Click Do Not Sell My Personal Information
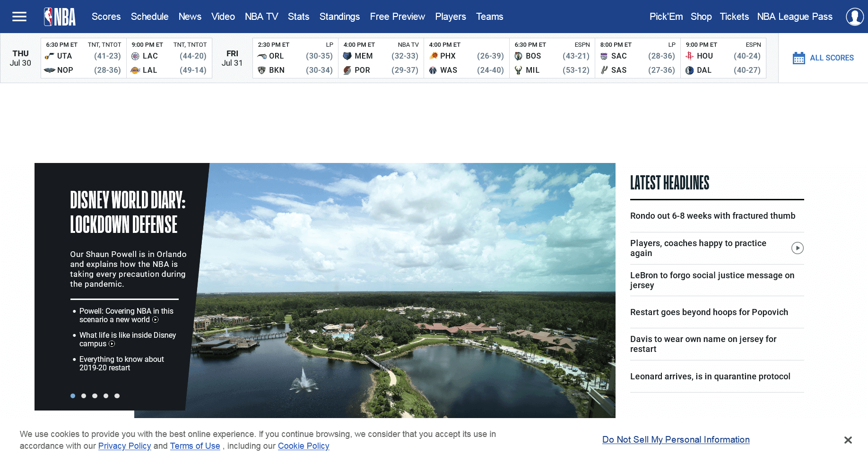 [676, 440]
